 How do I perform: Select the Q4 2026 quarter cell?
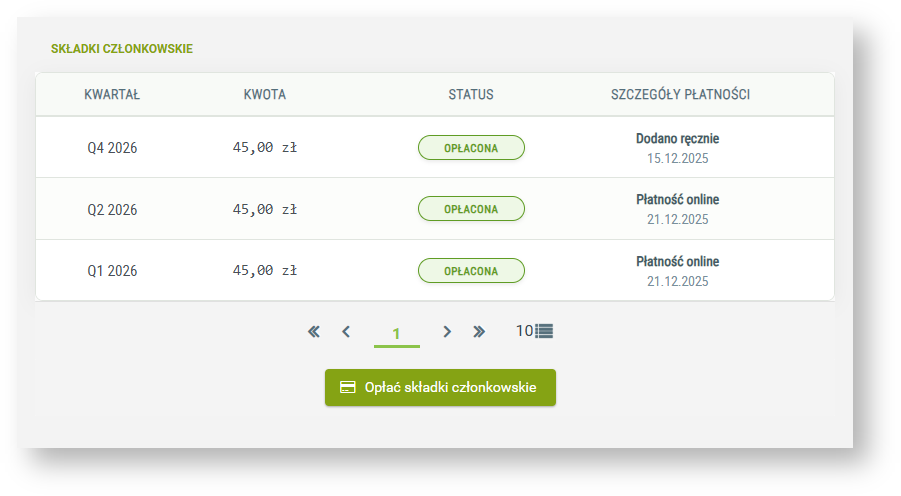click(x=112, y=148)
